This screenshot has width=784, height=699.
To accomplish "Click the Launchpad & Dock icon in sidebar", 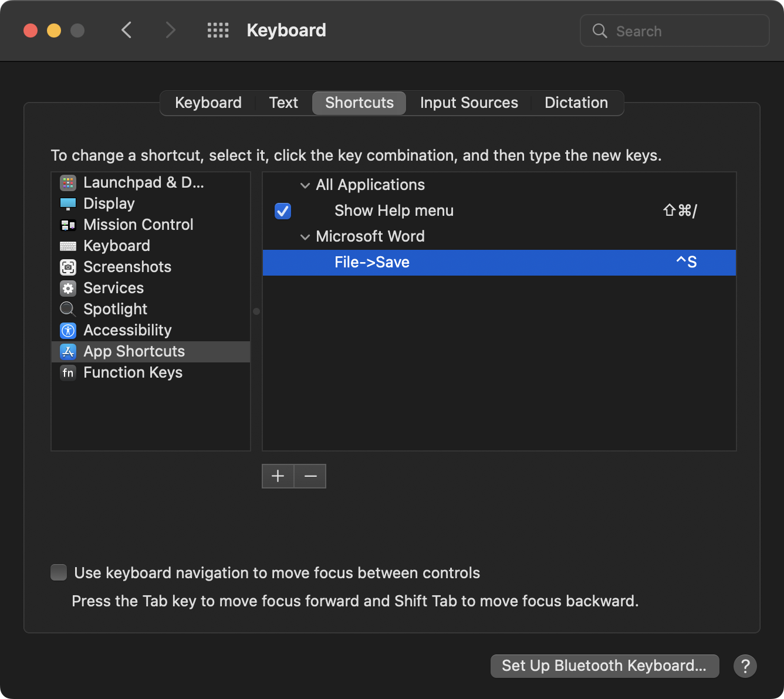I will 68,183.
